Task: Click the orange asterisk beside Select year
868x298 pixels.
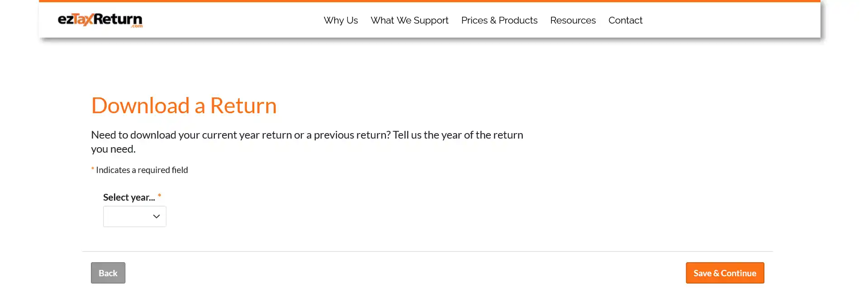Action: pyautogui.click(x=160, y=196)
